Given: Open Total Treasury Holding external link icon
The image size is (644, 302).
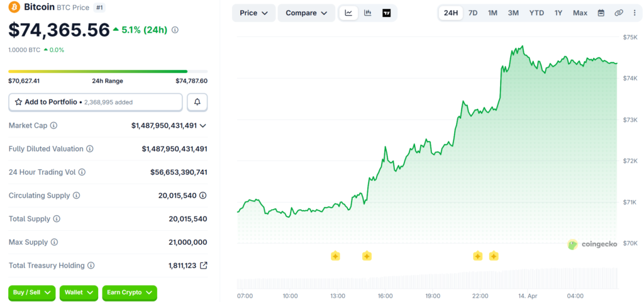Looking at the screenshot, I should coord(203,266).
